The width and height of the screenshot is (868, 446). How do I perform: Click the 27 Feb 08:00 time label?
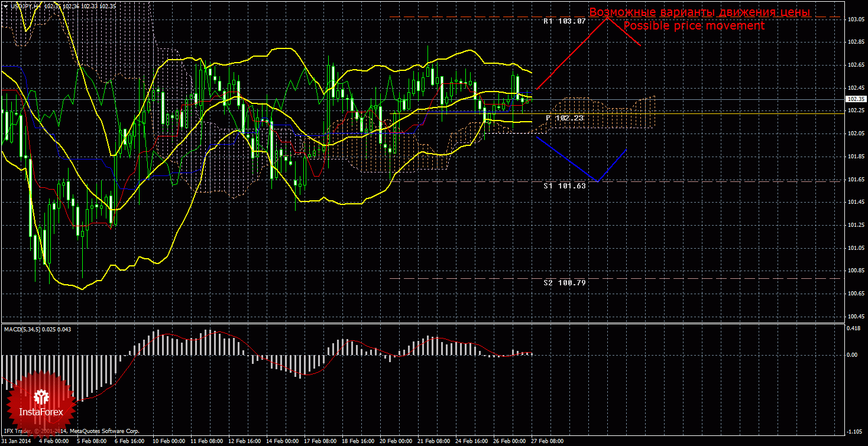[548, 441]
